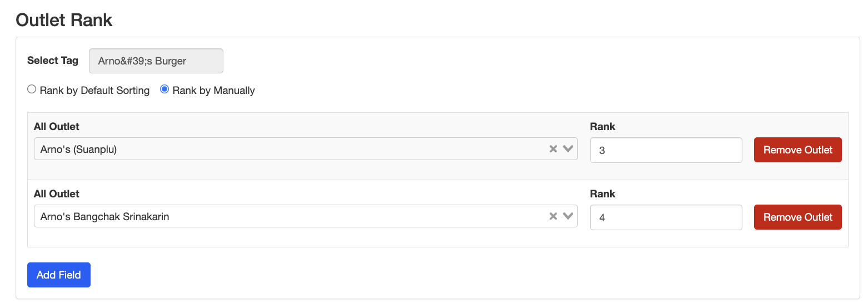Click the second row's Rank label
The height and width of the screenshot is (308, 868).
pos(602,194)
